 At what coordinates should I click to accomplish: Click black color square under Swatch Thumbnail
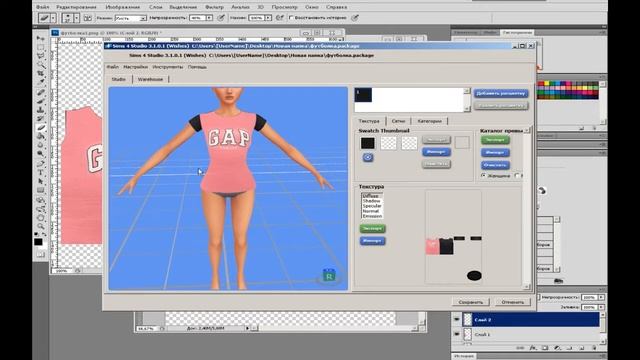tap(367, 143)
